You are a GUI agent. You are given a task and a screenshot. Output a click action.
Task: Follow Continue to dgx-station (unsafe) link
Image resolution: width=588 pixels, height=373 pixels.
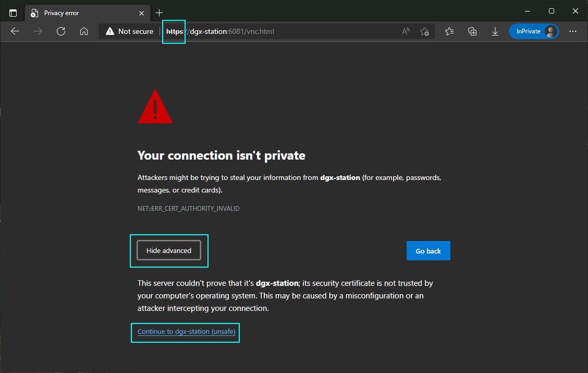[186, 331]
